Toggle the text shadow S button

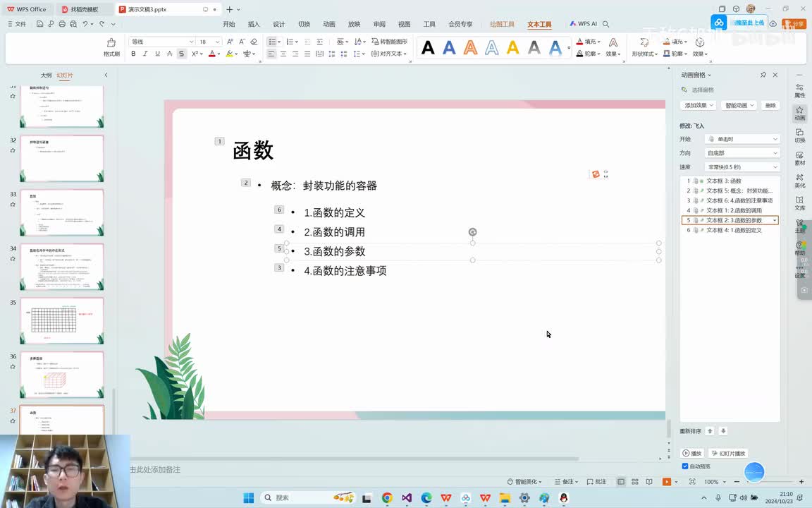point(181,54)
